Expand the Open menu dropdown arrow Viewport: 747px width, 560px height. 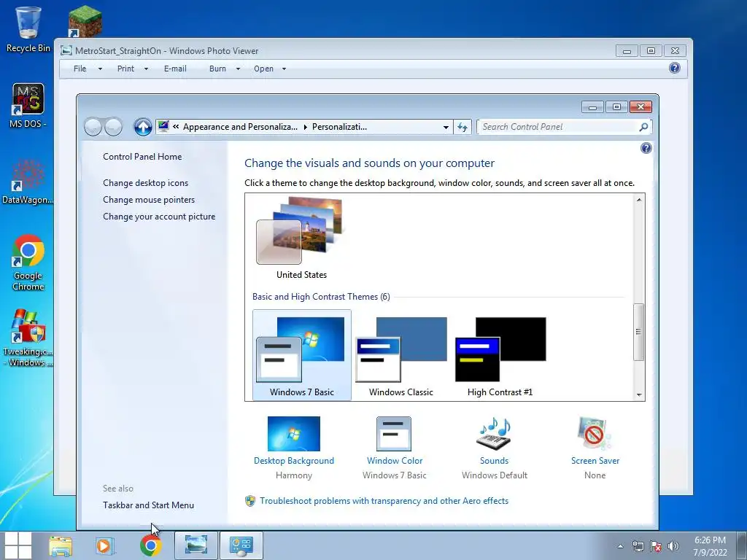(x=284, y=69)
